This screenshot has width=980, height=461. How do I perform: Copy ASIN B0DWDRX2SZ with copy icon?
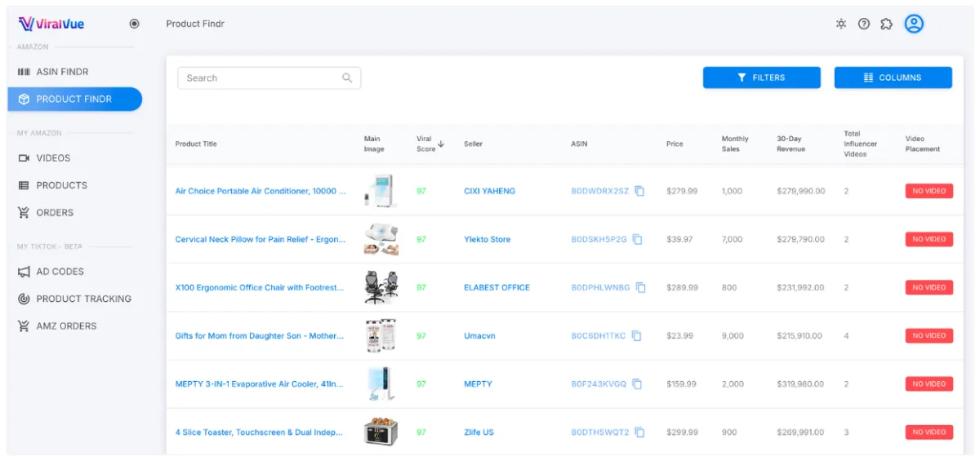coord(640,191)
